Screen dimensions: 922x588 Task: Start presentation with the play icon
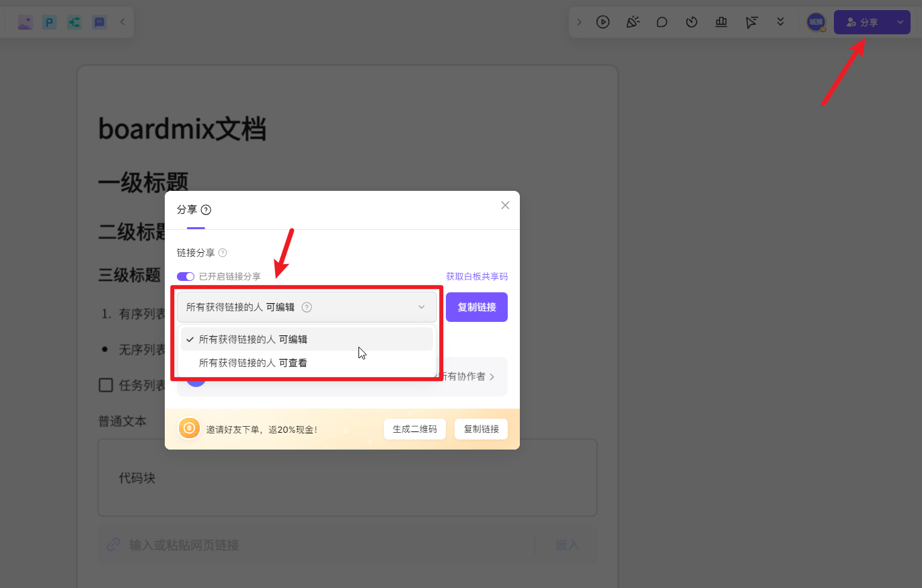(603, 22)
